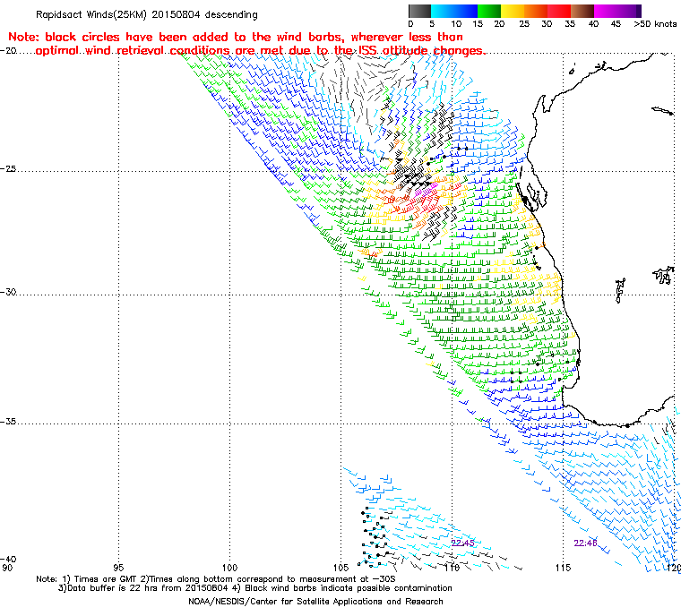Click the '90' longitude axis label

[x=6, y=568]
